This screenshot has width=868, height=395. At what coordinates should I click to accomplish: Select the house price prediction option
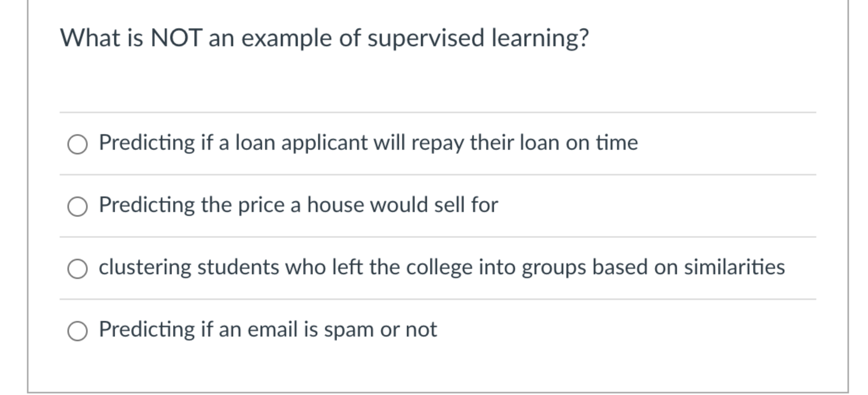coord(80,205)
